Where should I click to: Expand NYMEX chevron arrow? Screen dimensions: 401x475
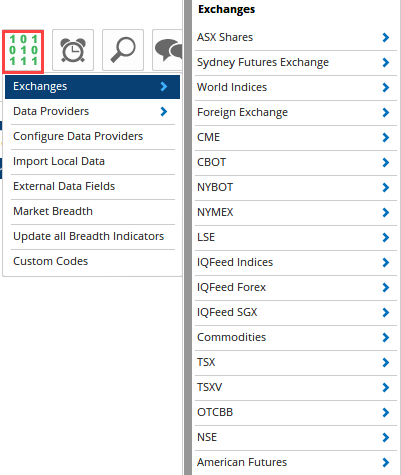pyautogui.click(x=386, y=212)
